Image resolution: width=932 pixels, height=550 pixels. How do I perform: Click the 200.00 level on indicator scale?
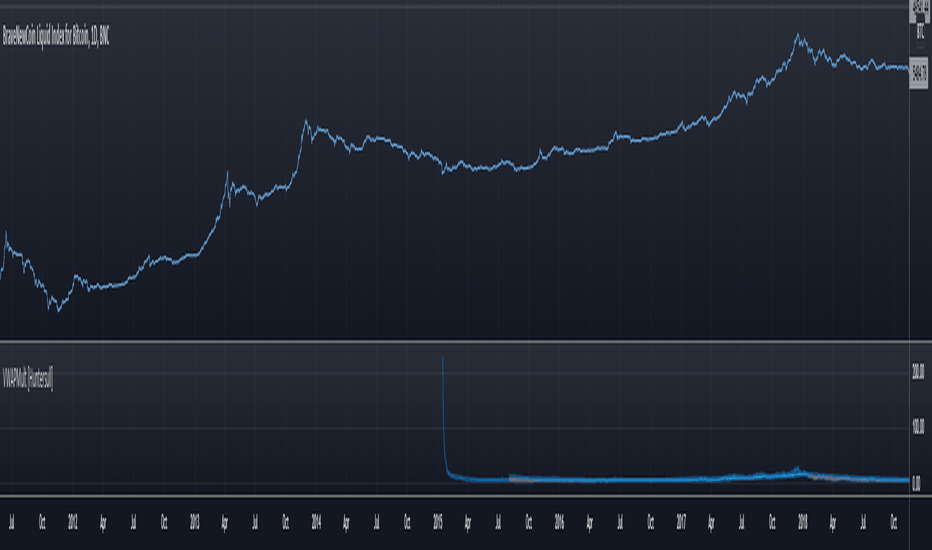tap(918, 373)
